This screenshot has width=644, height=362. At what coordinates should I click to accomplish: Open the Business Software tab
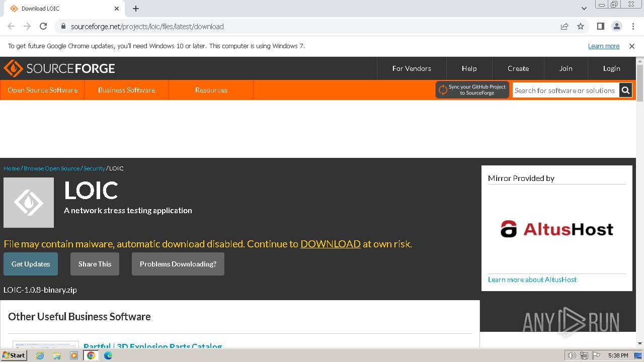pyautogui.click(x=126, y=90)
